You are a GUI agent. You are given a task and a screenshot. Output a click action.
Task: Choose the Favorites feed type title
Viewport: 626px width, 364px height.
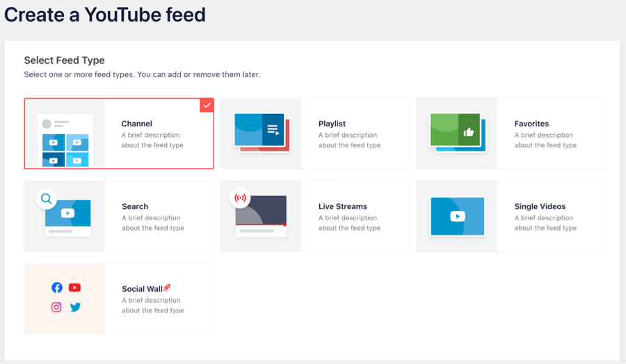point(531,124)
